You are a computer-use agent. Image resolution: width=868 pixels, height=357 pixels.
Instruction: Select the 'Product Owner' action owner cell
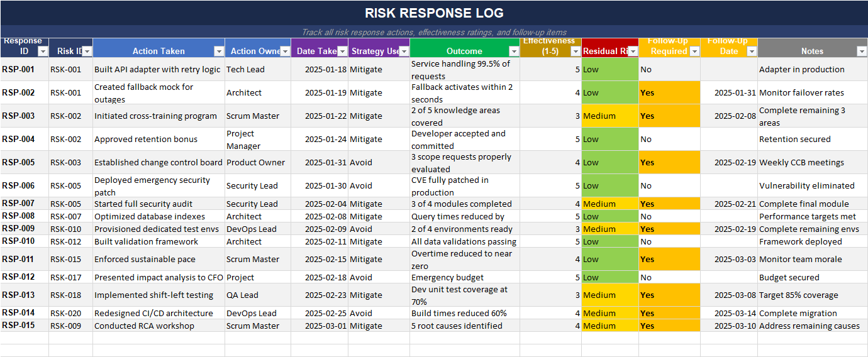click(x=258, y=162)
